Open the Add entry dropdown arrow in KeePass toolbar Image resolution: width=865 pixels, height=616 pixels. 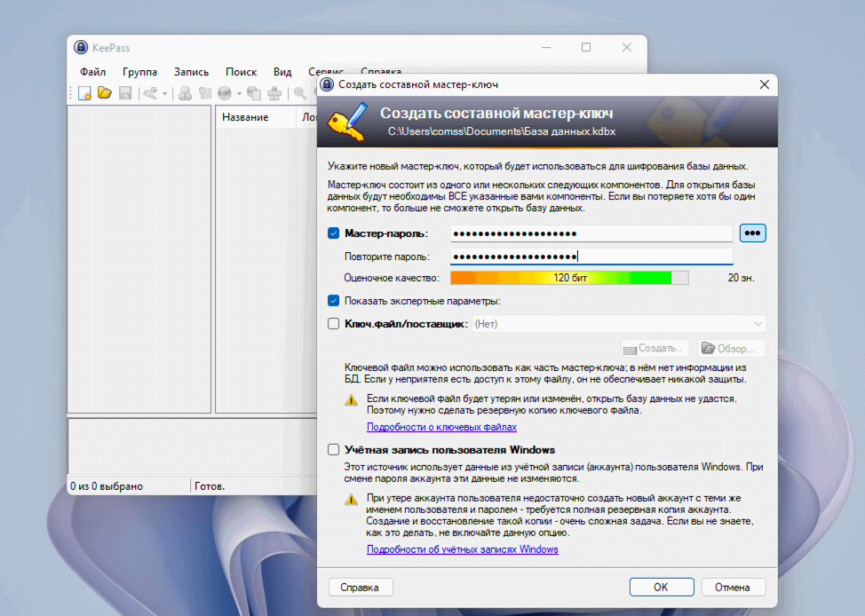pos(164,94)
